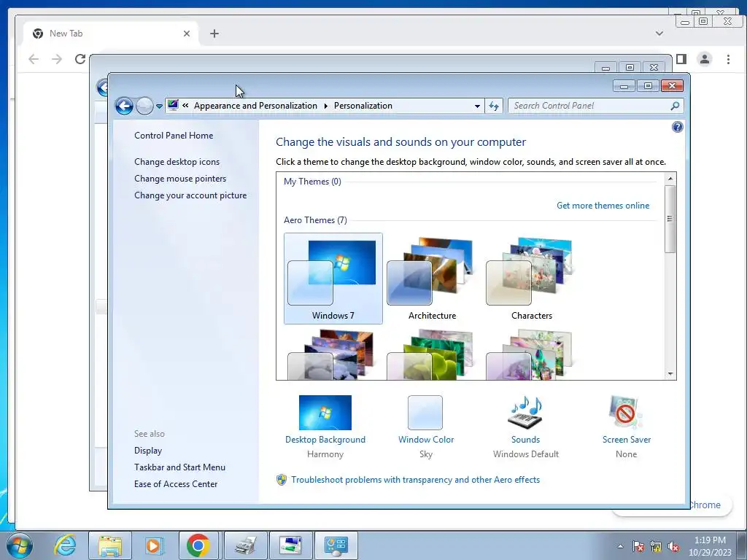Click the printer/fax icon on taskbar
747x560 pixels.
pos(245,545)
